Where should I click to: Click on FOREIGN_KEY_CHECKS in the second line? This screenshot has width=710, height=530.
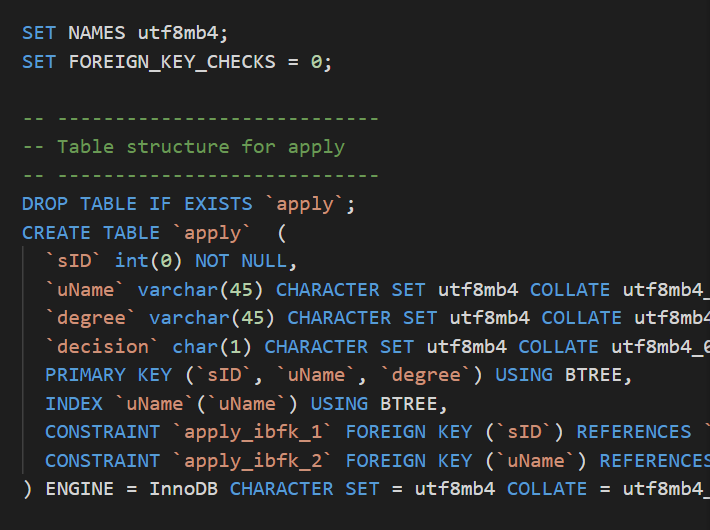click(172, 62)
